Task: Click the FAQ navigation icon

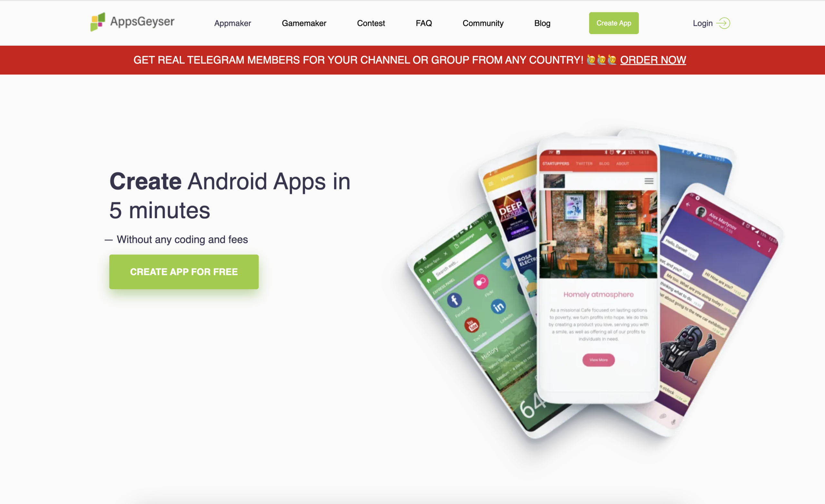Action: pos(424,24)
